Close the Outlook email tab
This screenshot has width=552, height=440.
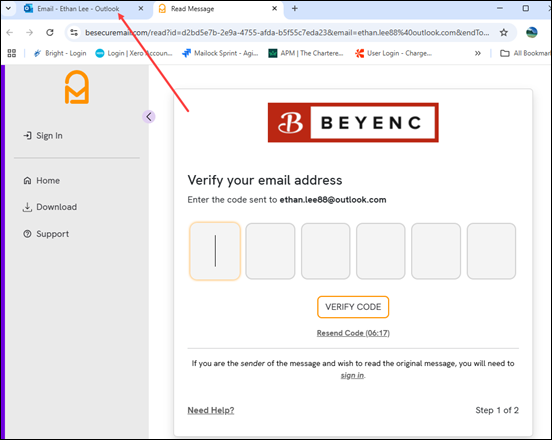141,8
